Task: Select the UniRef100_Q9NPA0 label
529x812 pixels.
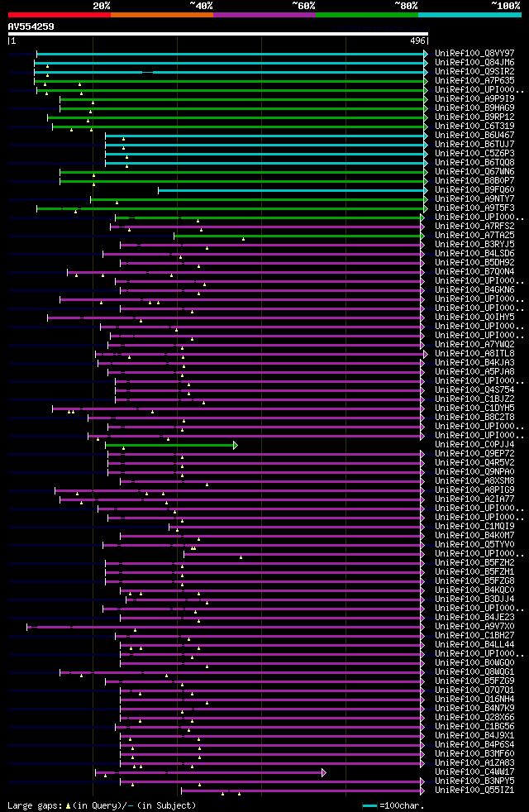Action: (x=474, y=472)
